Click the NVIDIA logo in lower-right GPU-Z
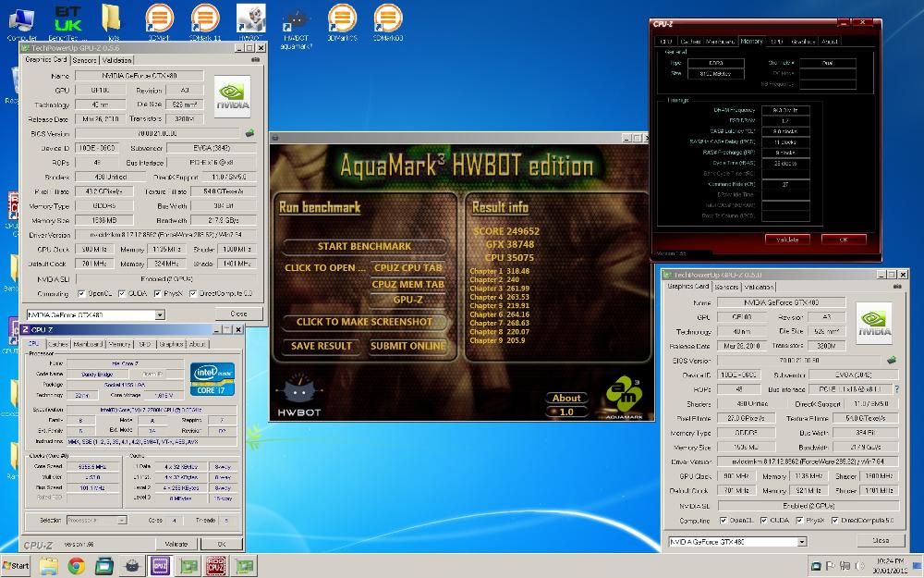The image size is (924, 578). click(874, 323)
